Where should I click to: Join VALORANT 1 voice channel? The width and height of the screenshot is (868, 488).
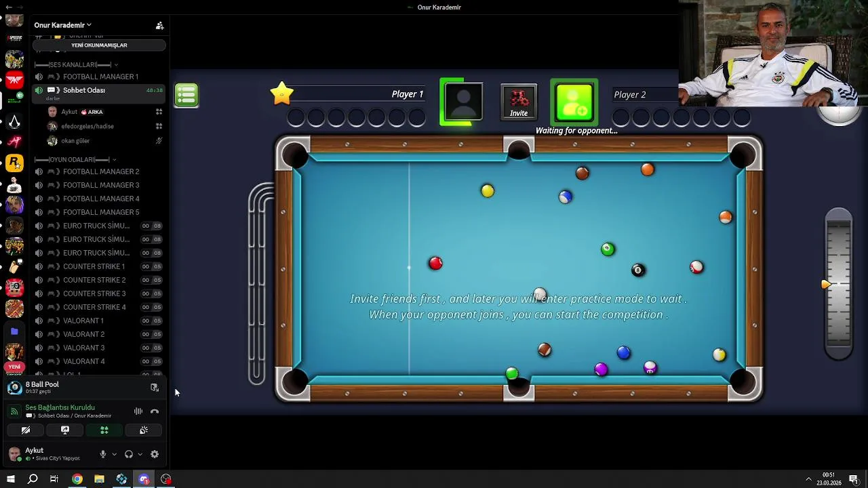click(99, 321)
